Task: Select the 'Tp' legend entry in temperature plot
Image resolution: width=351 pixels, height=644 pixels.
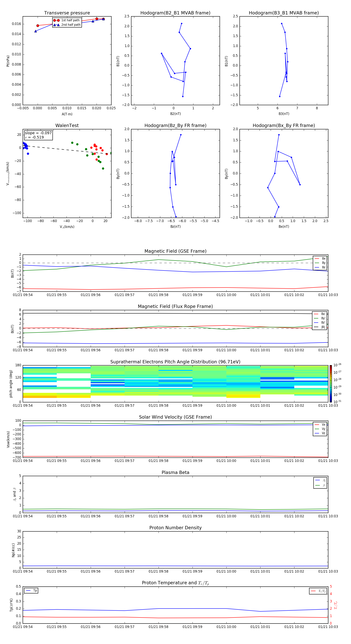Action: (x=31, y=591)
